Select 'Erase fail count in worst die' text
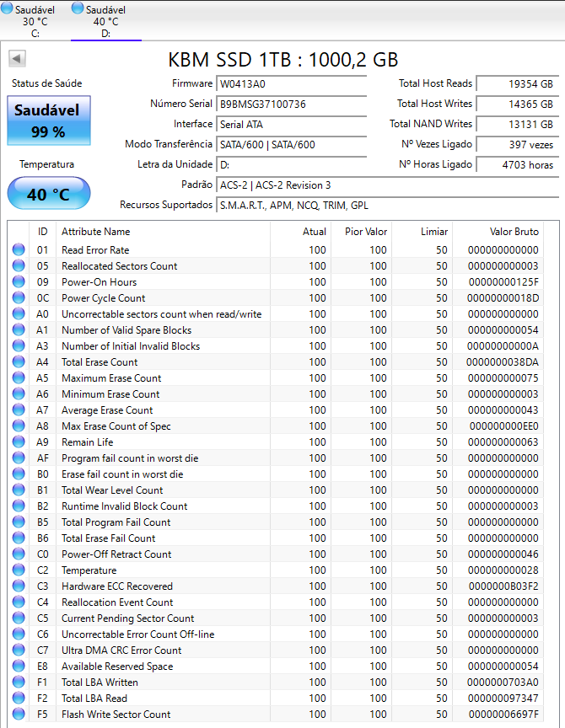This screenshot has width=565, height=728. coord(122,474)
